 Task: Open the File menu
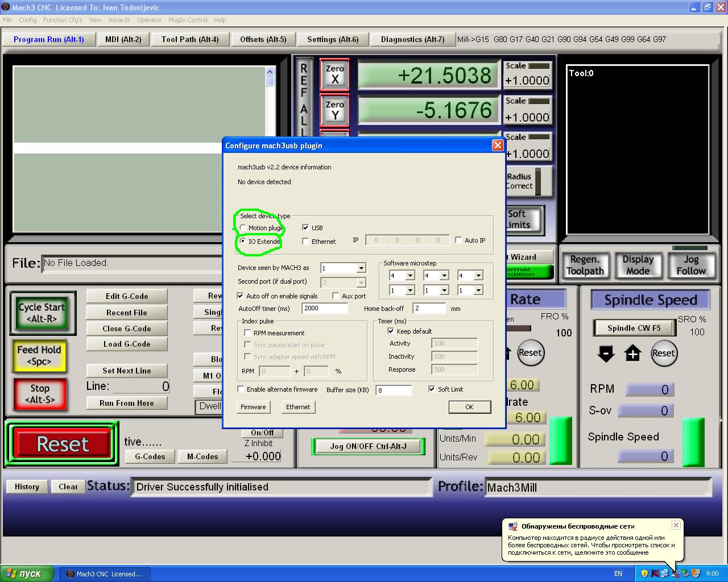[x=7, y=20]
